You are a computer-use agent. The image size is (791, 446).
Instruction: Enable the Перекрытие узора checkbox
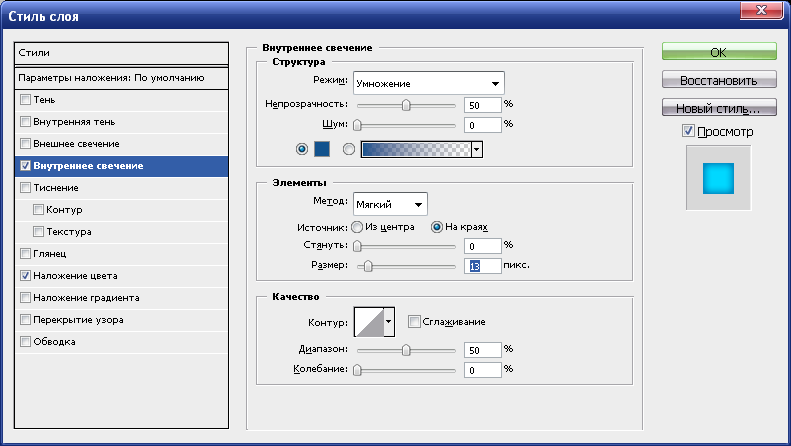[x=25, y=319]
